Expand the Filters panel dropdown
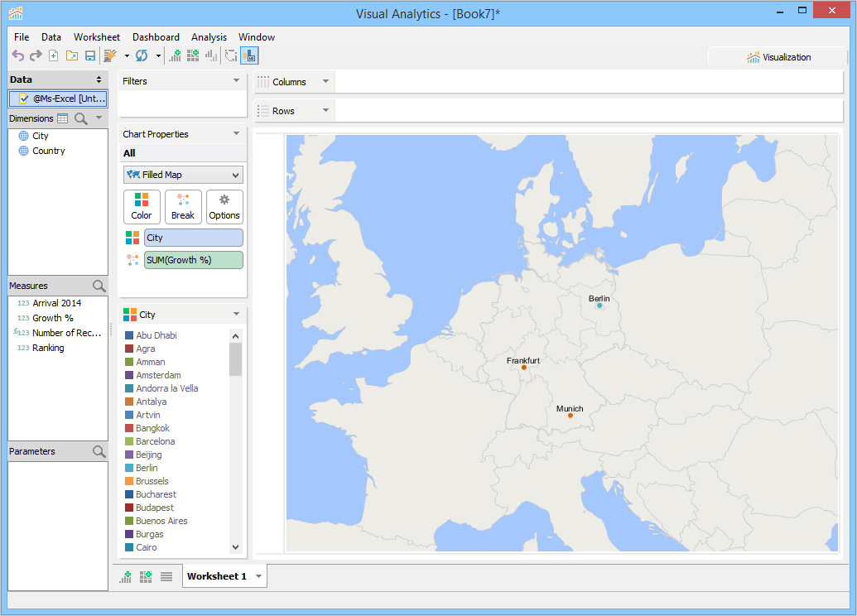Screen dimensions: 857x616 pyautogui.click(x=236, y=81)
